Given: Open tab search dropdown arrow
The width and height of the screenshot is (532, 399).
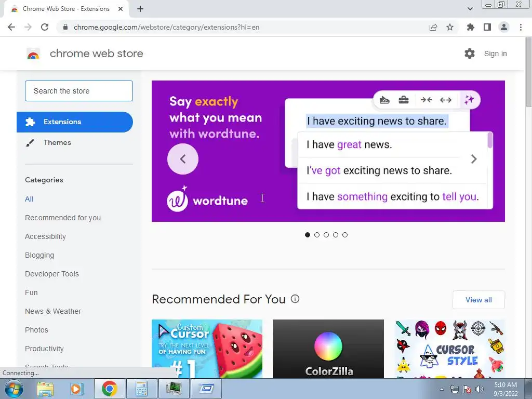Looking at the screenshot, I should pos(470,9).
